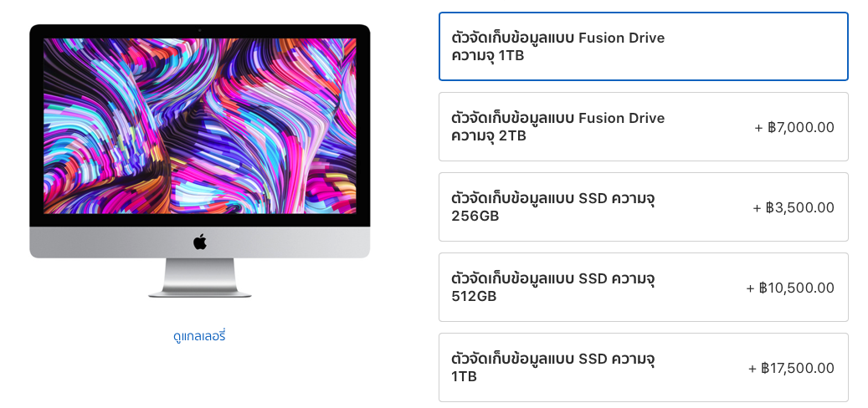This screenshot has height=408, width=868.
Task: Pick the SSD 256GB storage card
Action: point(643,207)
